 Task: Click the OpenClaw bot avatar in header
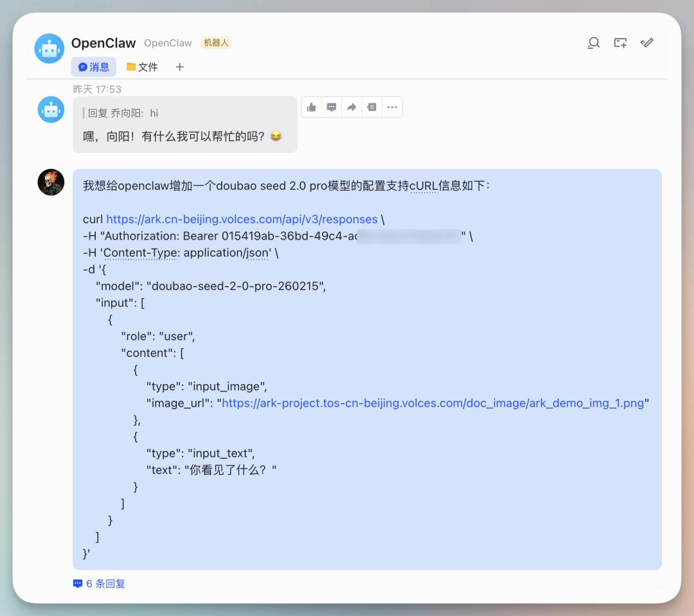click(49, 49)
